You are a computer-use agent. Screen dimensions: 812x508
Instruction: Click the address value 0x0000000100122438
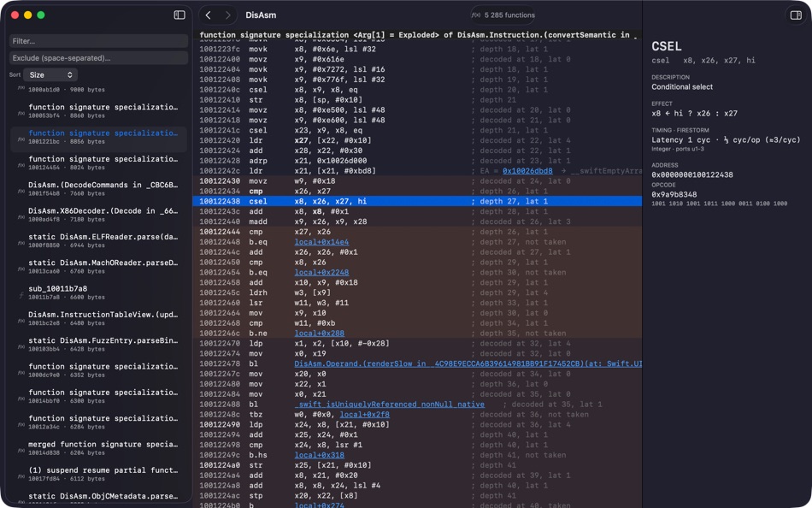(x=692, y=174)
